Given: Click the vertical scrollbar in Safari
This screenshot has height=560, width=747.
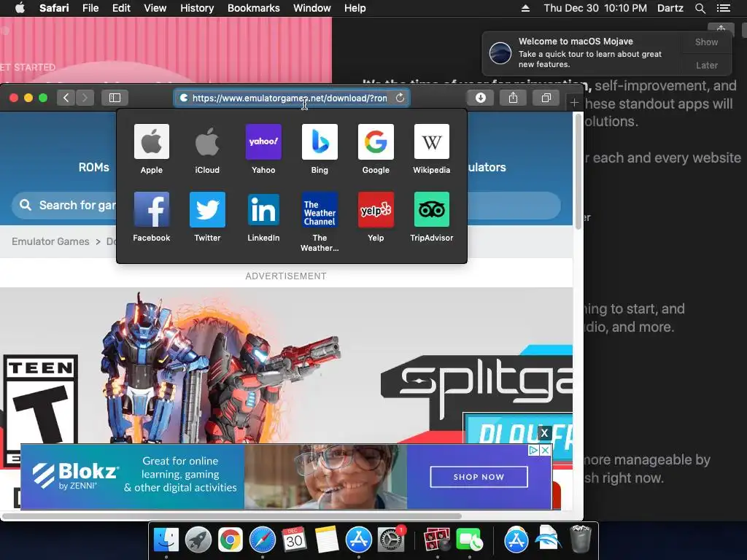Looking at the screenshot, I should click(578, 171).
